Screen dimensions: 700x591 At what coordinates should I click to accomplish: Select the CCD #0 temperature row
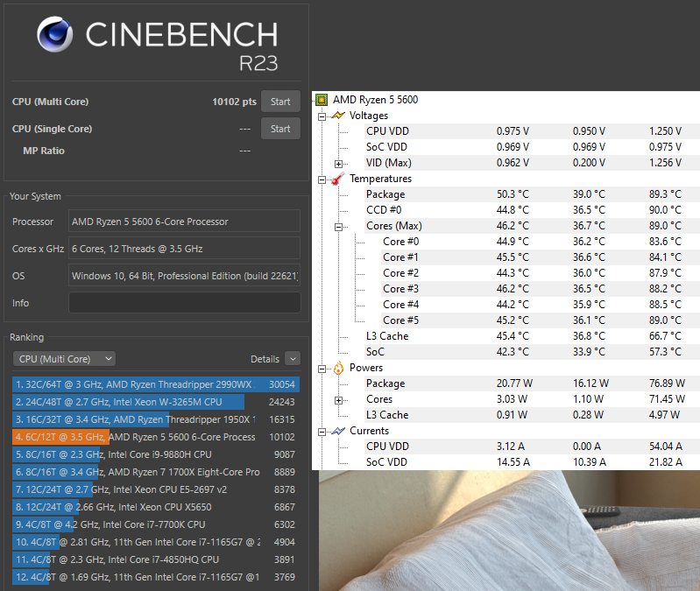531,209
